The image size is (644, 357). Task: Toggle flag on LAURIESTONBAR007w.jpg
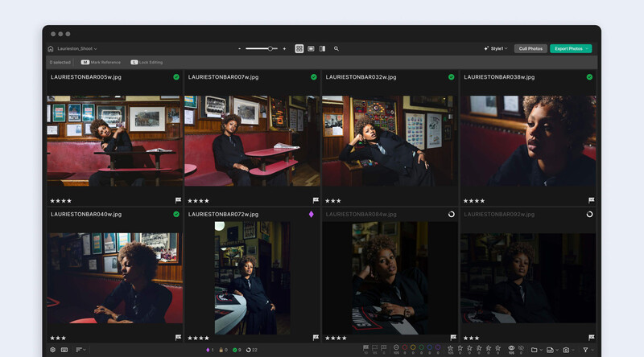[316, 200]
